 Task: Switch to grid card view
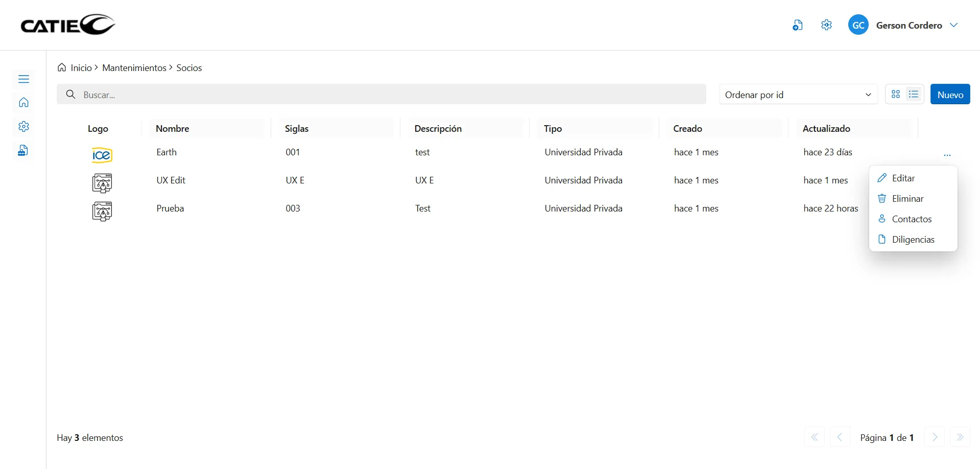(896, 95)
